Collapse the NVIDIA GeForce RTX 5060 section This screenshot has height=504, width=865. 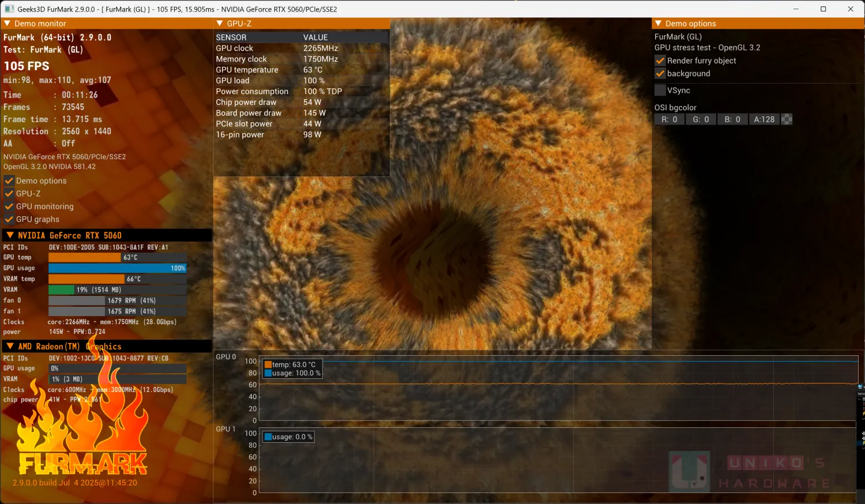[10, 235]
